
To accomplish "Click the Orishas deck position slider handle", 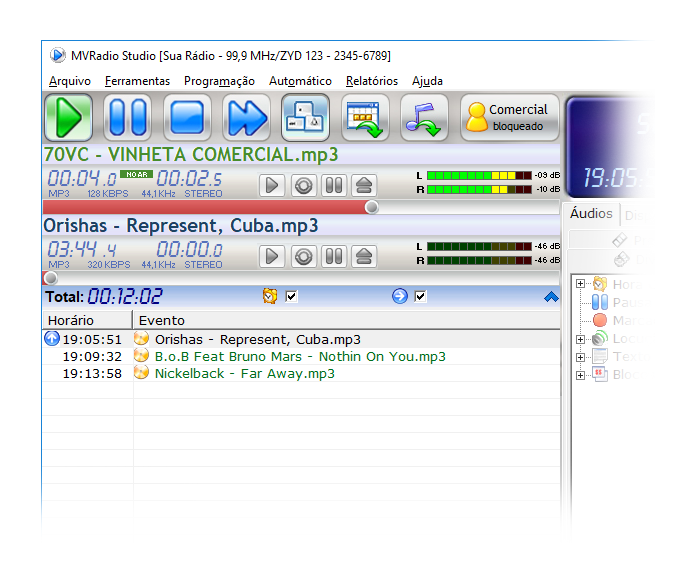I will click(51, 278).
